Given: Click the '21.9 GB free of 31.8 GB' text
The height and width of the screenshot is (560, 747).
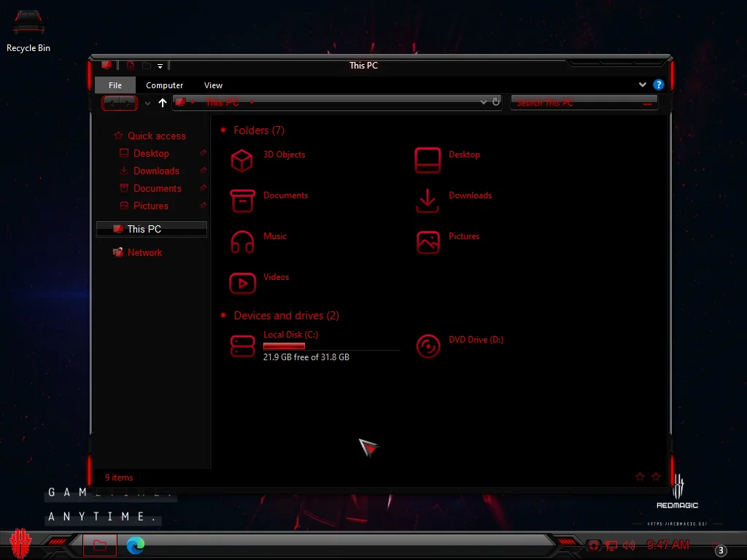Looking at the screenshot, I should point(306,357).
